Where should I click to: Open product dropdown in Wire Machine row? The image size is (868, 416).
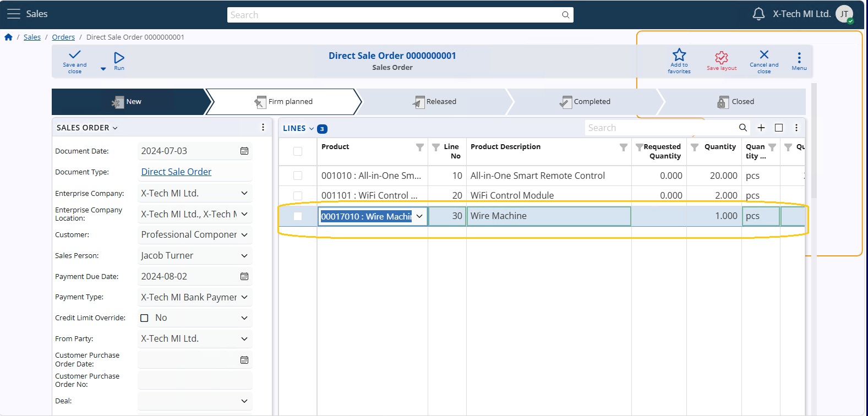[x=419, y=216]
